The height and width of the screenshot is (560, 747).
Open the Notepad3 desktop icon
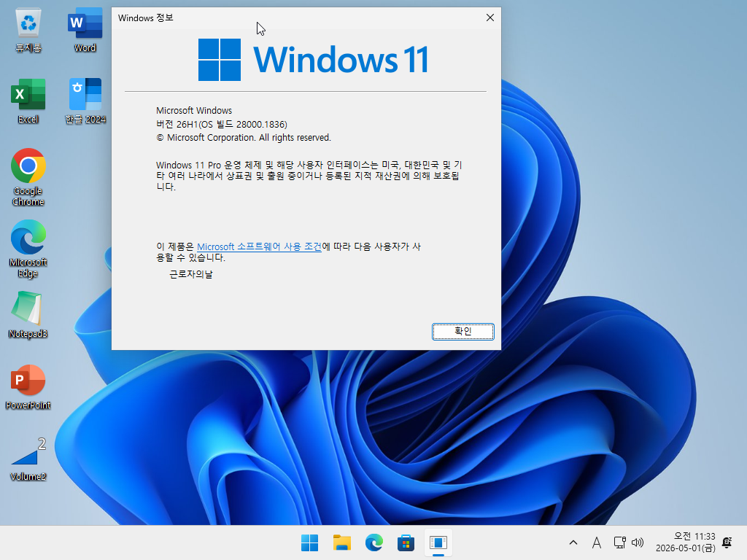pyautogui.click(x=28, y=315)
